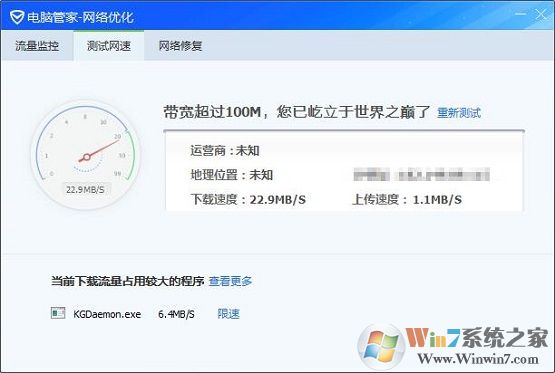Select the 测试网速 tab

(x=109, y=46)
